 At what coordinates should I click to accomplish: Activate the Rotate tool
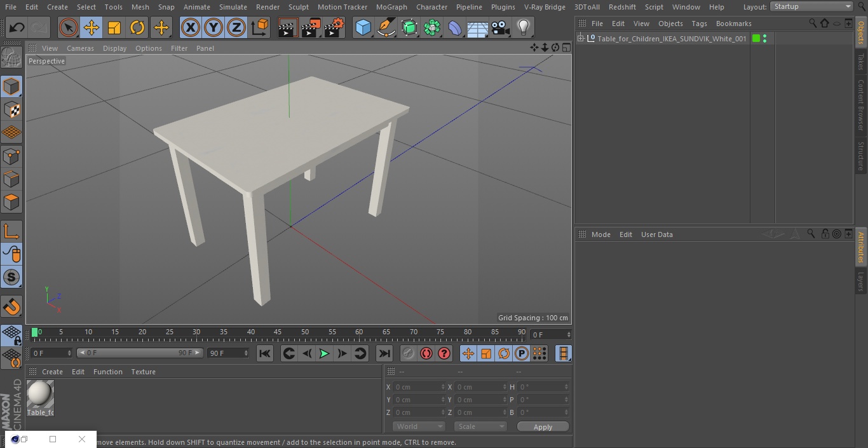[x=137, y=27]
